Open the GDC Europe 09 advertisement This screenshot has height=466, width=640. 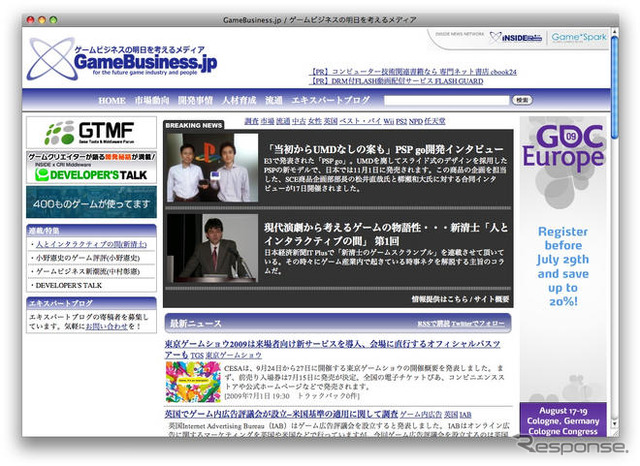click(563, 275)
